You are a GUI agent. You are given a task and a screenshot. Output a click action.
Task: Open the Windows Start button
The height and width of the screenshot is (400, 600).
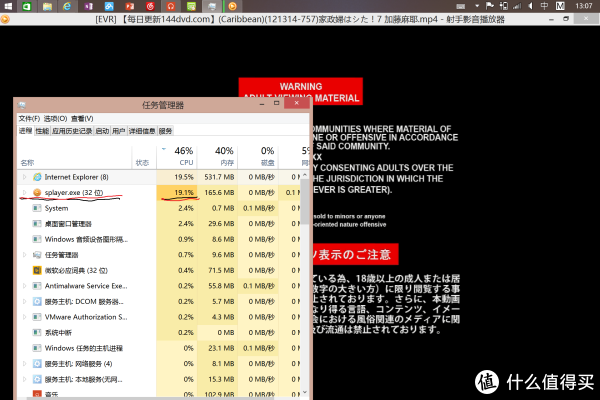(7, 6)
